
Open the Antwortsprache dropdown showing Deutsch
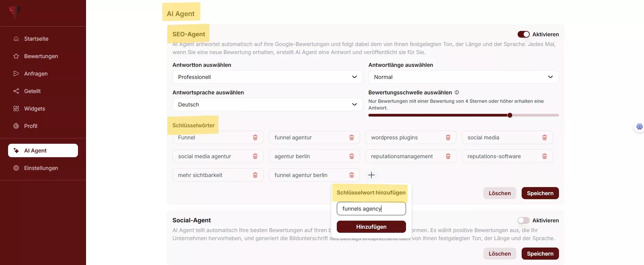(x=267, y=104)
